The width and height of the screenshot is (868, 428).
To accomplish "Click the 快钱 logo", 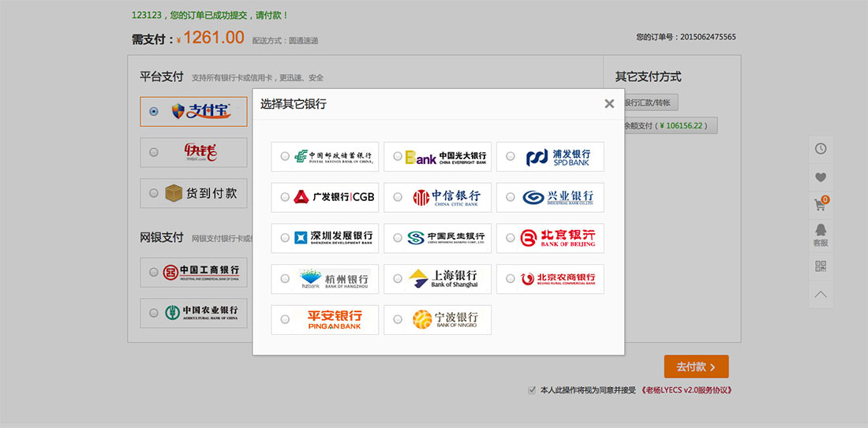I will 200,152.
